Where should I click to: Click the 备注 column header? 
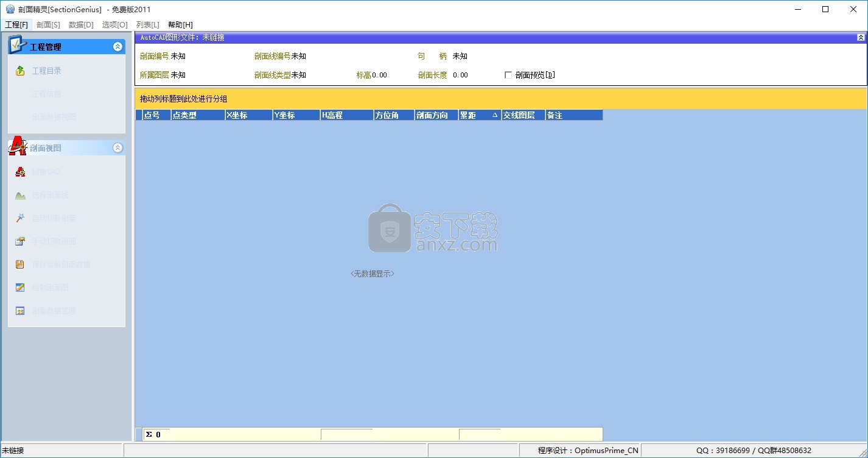[573, 115]
